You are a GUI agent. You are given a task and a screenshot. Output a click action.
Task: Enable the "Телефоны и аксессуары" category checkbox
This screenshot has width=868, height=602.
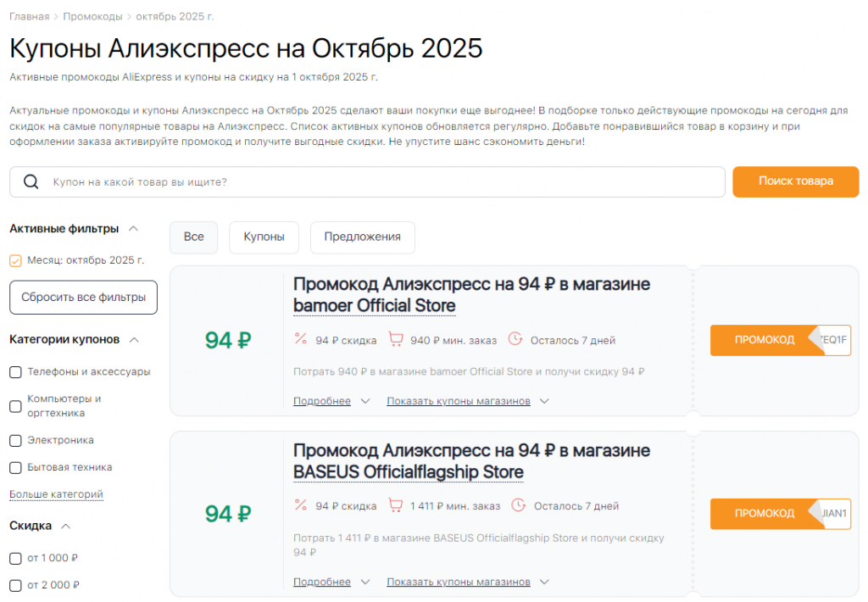[x=15, y=371]
